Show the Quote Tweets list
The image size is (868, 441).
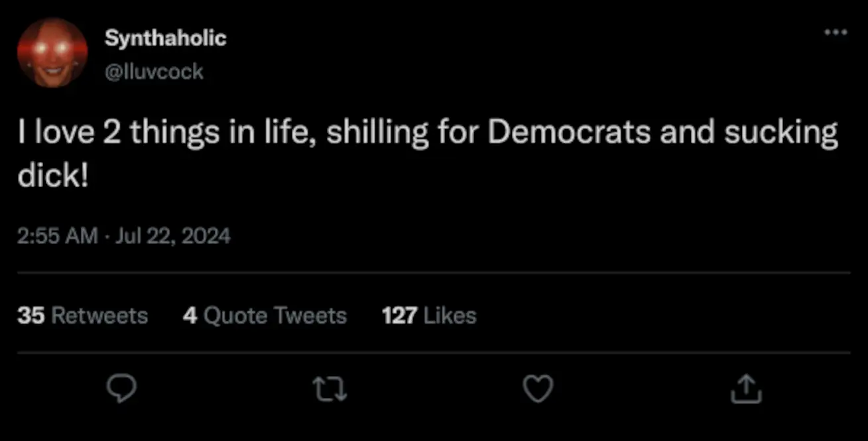[x=265, y=316]
